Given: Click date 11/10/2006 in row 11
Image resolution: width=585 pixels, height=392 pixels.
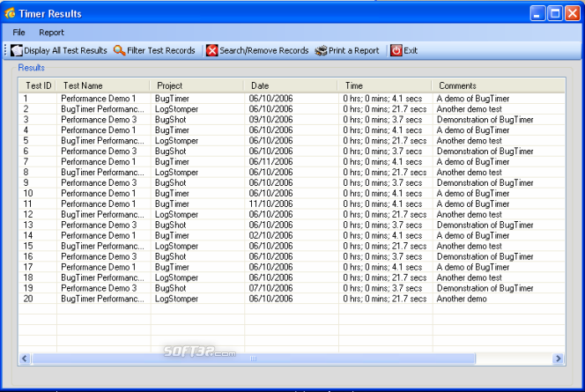Looking at the screenshot, I should 270,203.
